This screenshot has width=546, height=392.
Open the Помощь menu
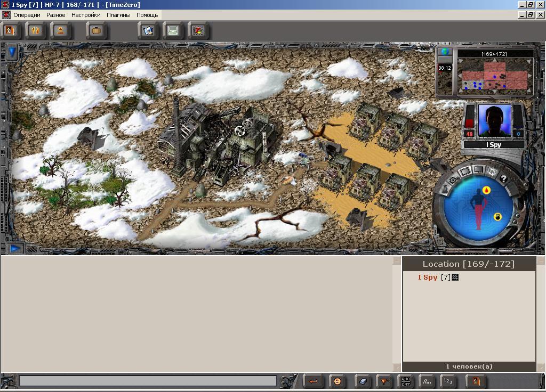(x=147, y=15)
